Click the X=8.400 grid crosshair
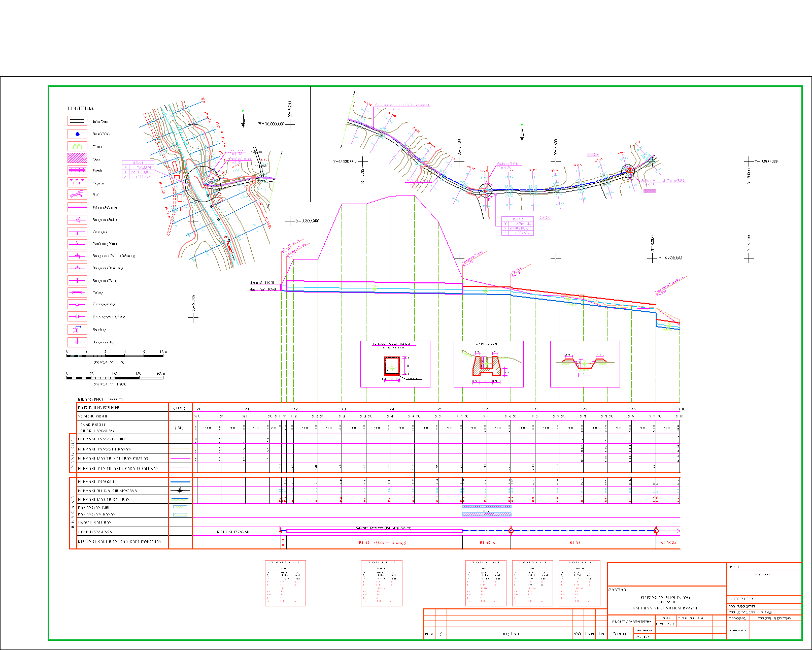Image resolution: width=812 pixels, height=650 pixels. click(x=459, y=161)
